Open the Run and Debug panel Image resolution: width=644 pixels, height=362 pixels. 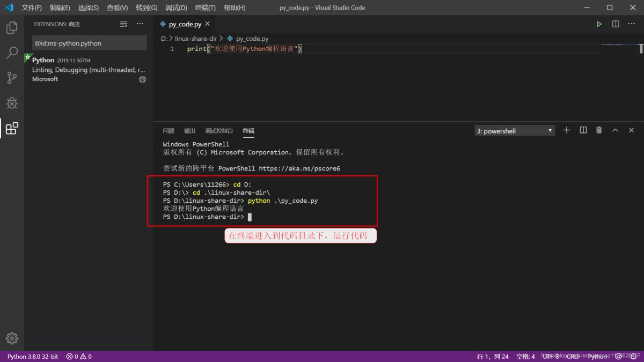pos(12,103)
